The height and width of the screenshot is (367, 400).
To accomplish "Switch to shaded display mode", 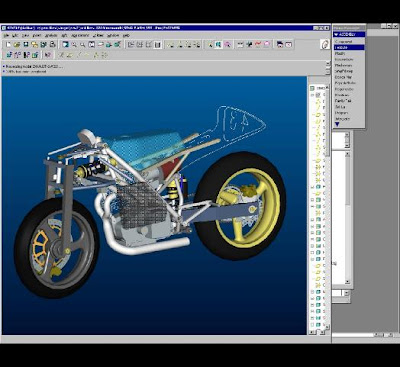I will point(158,44).
